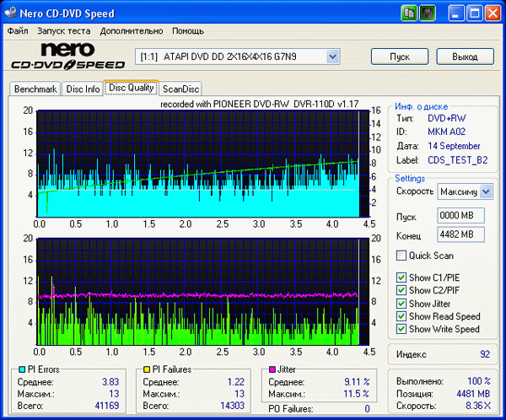Screen dimensions: 506x420
Task: Uncheck Show C1/PIE
Action: tap(401, 277)
